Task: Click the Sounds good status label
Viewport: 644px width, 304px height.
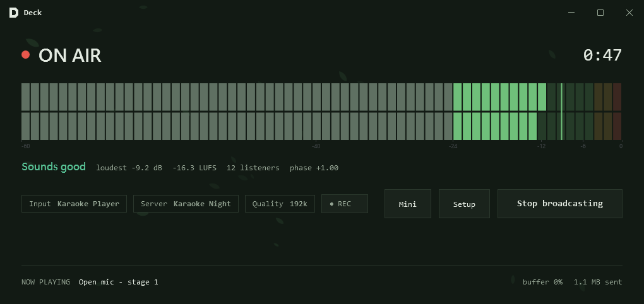Action: (x=54, y=167)
